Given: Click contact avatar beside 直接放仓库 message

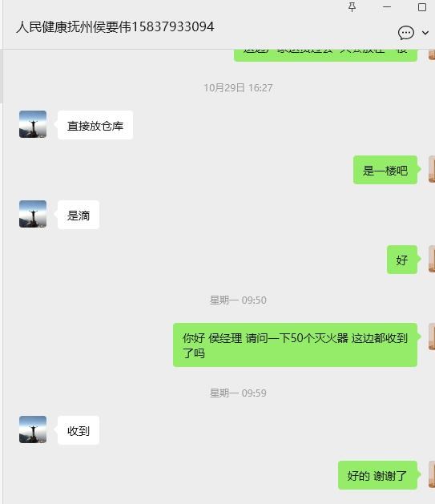Looking at the screenshot, I should click(33, 124).
